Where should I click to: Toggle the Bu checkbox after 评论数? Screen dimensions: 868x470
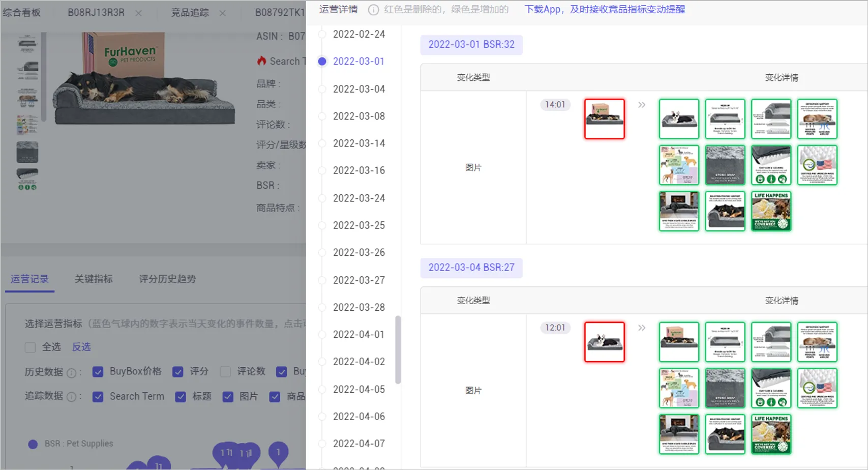(281, 372)
